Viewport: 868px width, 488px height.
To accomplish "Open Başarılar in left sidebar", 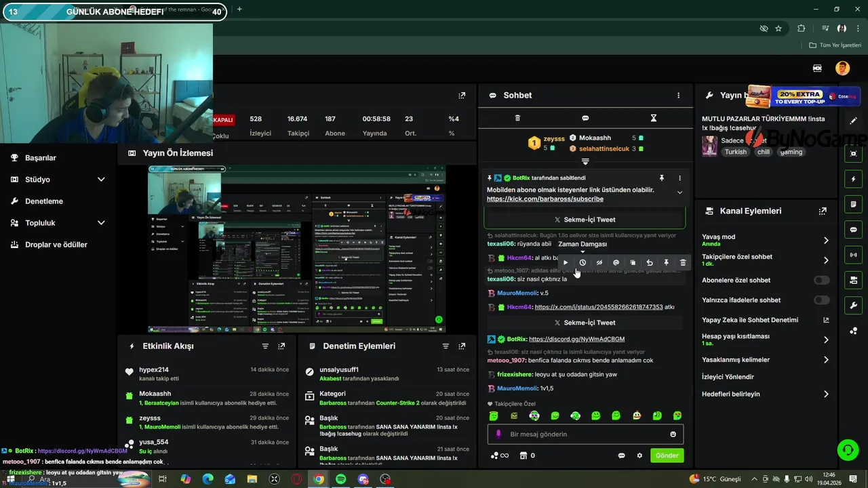I will pyautogui.click(x=41, y=158).
